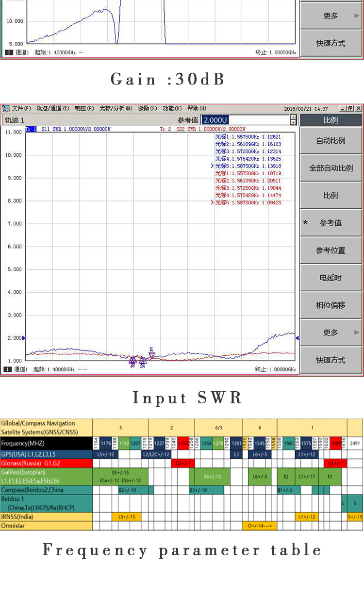The image size is (364, 616).
Task: Select the Tr 2 S22 SWR trace label
Action: (202, 129)
